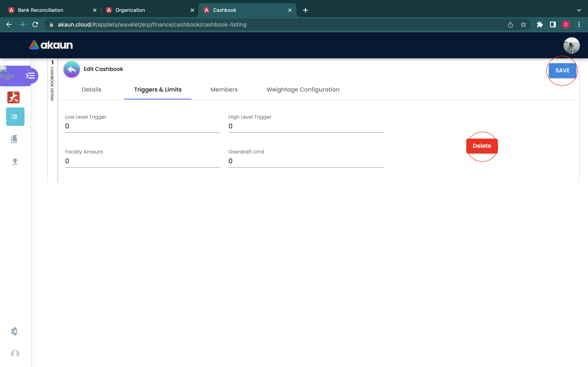Screen dimensions: 588x367
Task: Open the library books sidebar icon
Action: [x=14, y=139]
